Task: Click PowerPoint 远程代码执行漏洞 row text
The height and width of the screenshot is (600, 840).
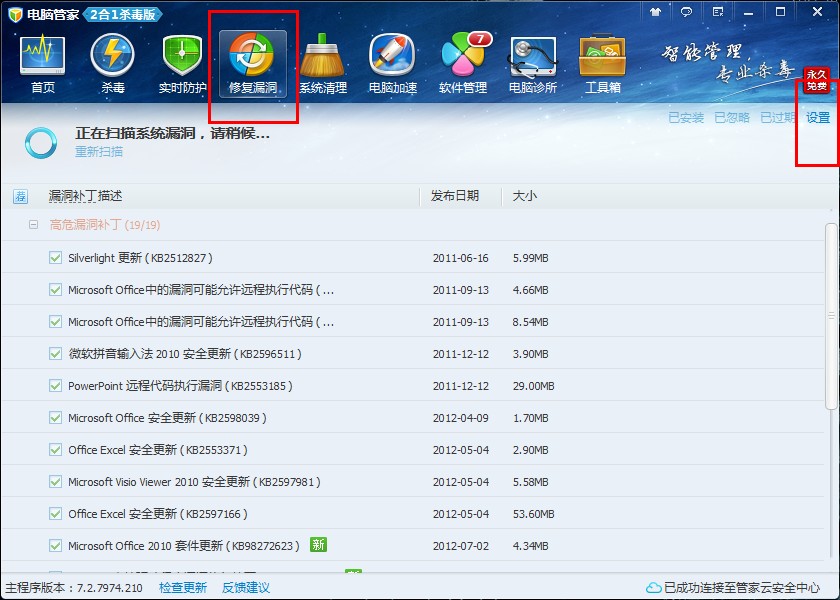Action: click(181, 386)
